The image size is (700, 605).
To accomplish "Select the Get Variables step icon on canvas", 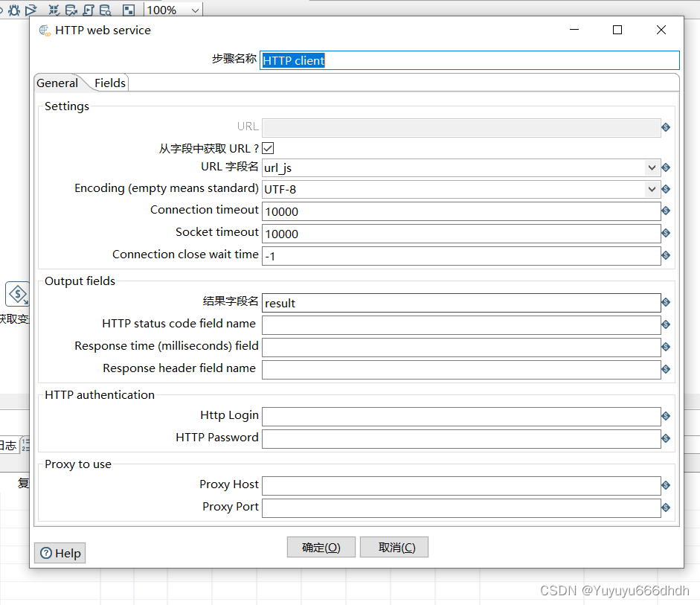I will point(17,294).
